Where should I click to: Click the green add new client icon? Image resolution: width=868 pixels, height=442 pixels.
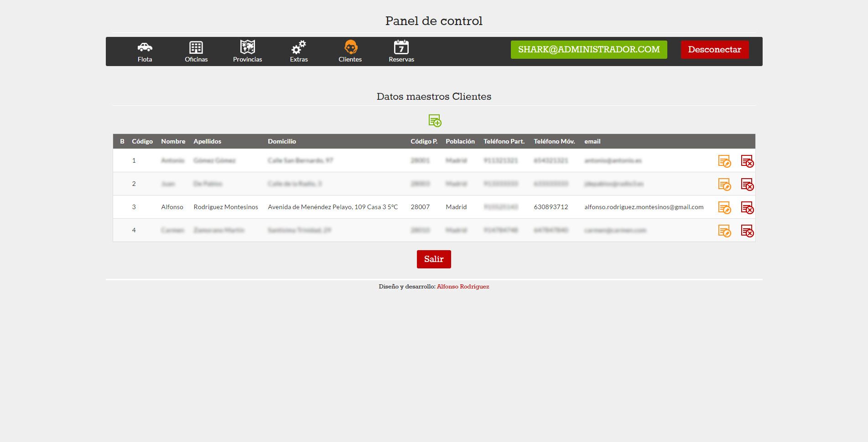pyautogui.click(x=435, y=121)
